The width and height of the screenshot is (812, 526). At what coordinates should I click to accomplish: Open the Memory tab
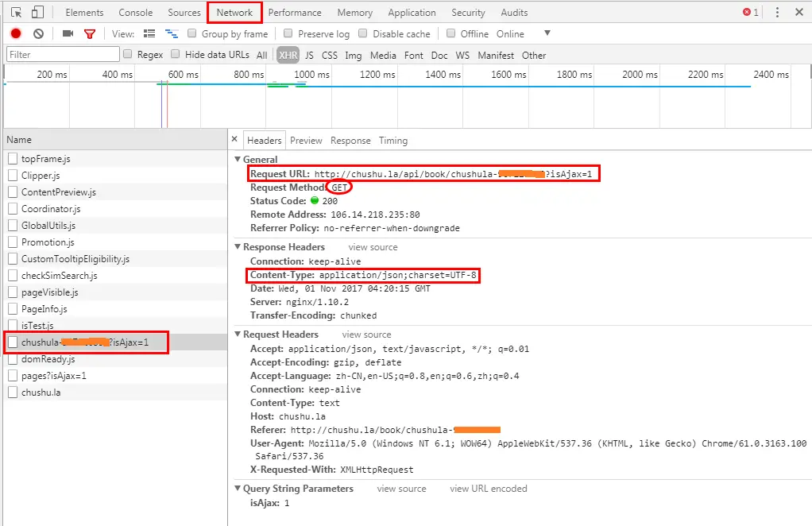tap(354, 13)
